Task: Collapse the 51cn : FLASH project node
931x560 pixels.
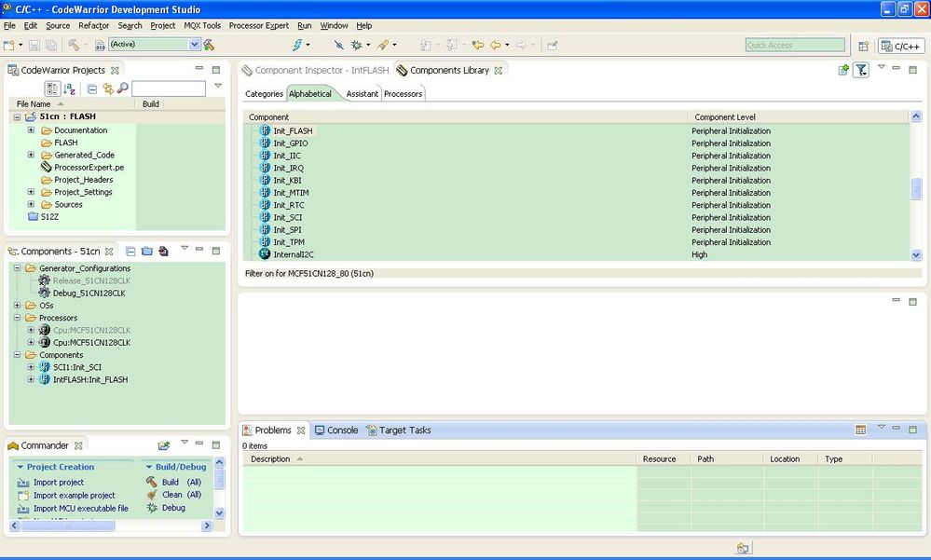Action: 17,117
